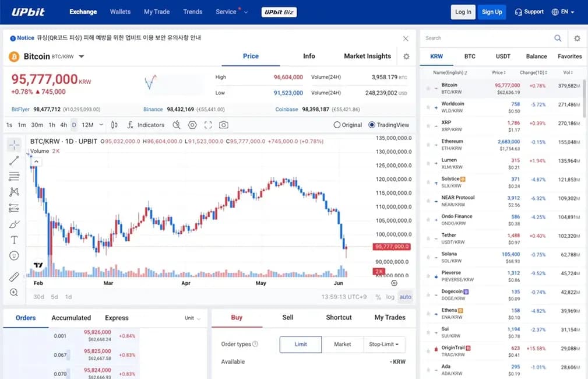Select the 4h chart interval

pyautogui.click(x=64, y=125)
